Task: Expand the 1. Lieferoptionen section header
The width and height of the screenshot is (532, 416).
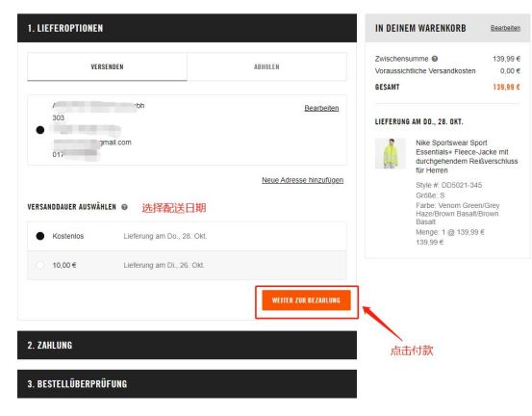Action: point(187,28)
